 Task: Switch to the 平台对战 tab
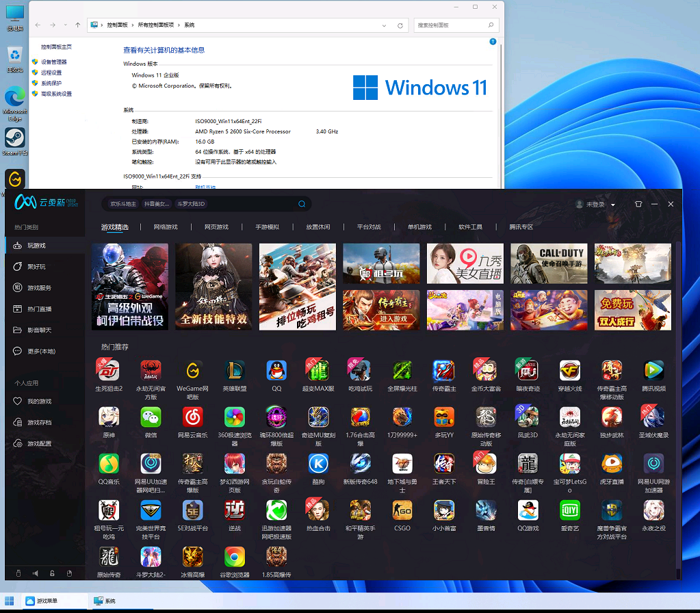point(370,227)
